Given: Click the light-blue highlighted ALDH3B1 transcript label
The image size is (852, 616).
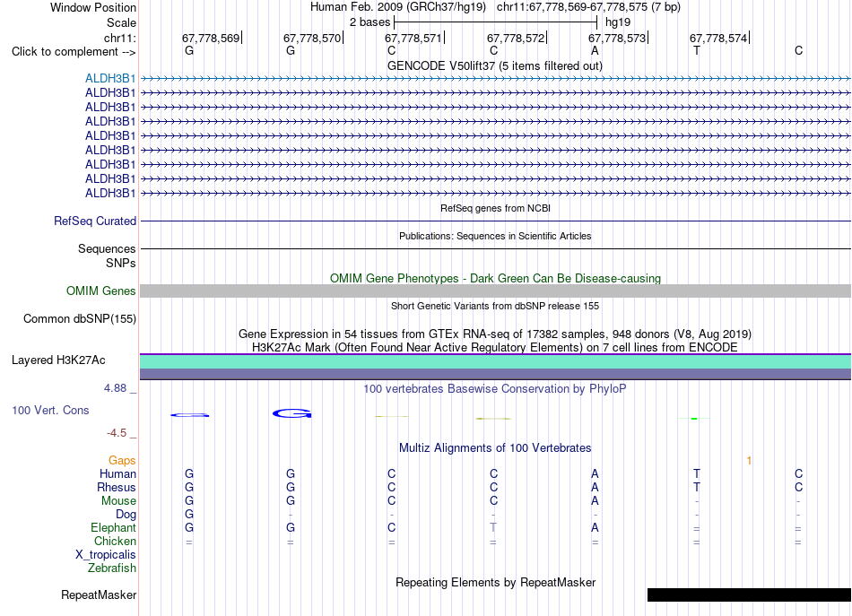Looking at the screenshot, I should tap(110, 79).
